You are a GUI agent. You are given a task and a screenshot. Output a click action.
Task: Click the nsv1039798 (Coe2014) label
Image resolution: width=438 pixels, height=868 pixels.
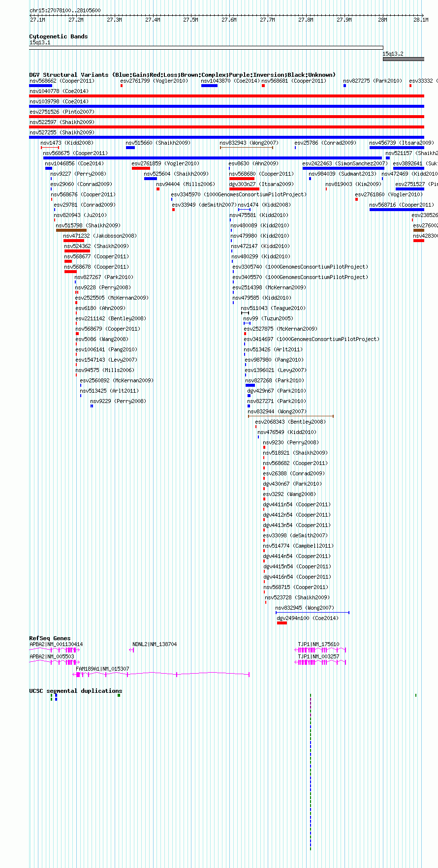[x=59, y=101]
